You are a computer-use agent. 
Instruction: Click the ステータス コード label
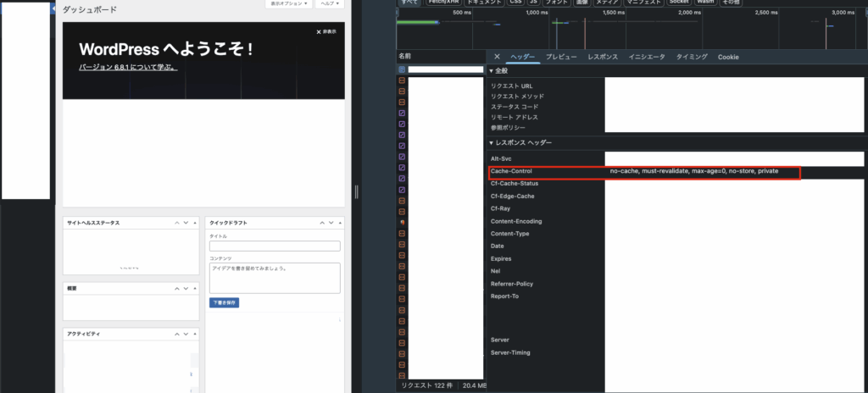(x=515, y=107)
